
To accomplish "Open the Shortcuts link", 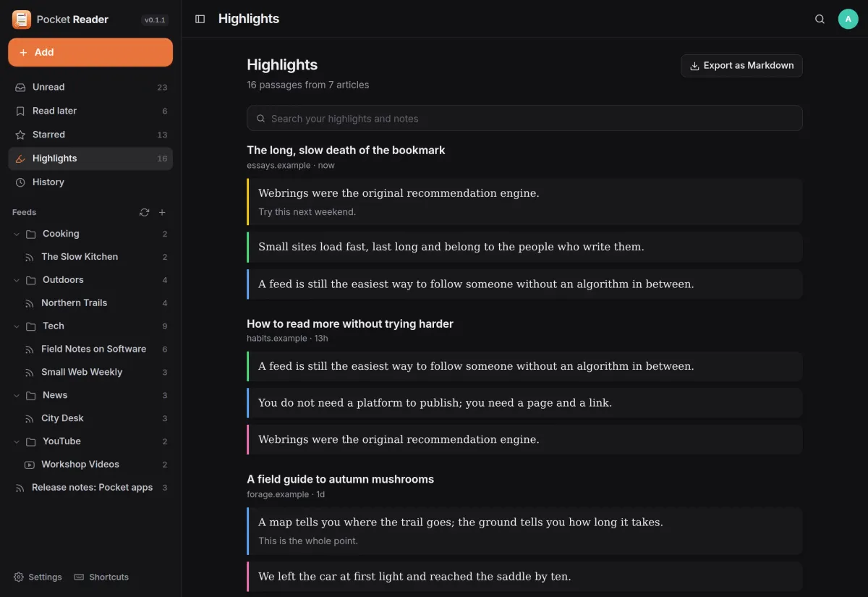I will pos(101,577).
